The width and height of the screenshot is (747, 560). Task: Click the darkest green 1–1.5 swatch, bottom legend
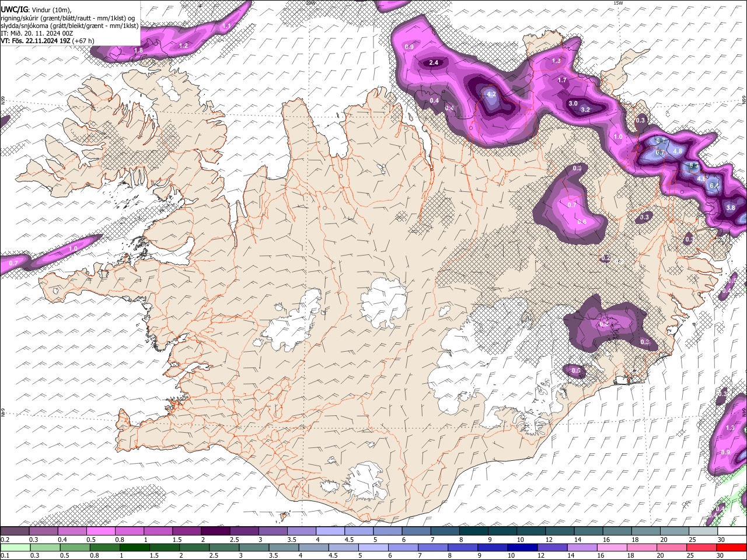click(135, 547)
